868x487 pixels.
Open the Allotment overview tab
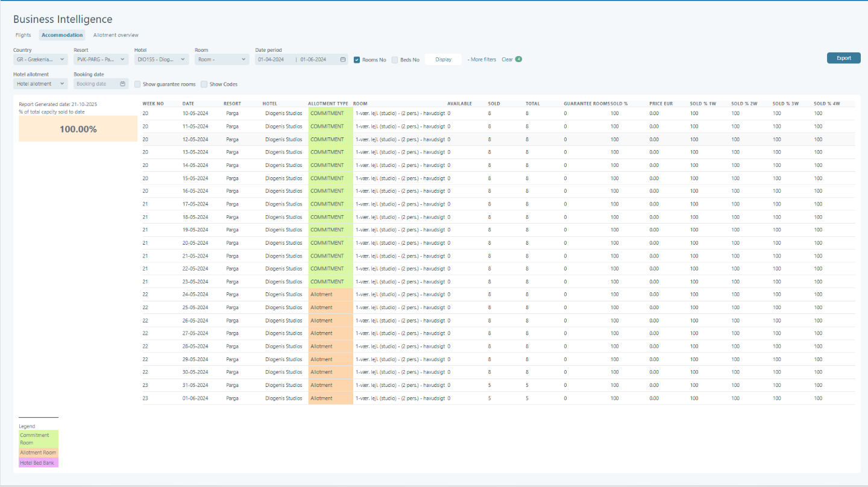tap(116, 35)
